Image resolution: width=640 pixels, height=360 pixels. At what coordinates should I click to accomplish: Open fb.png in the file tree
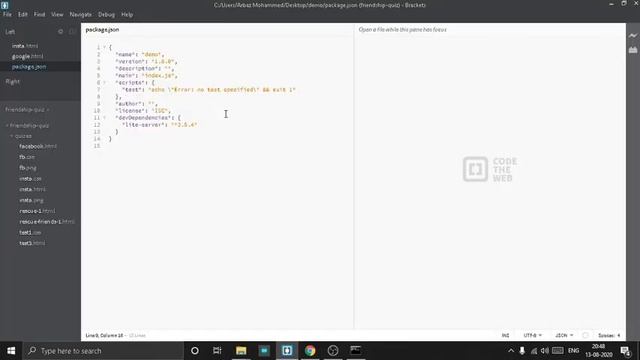tap(28, 168)
